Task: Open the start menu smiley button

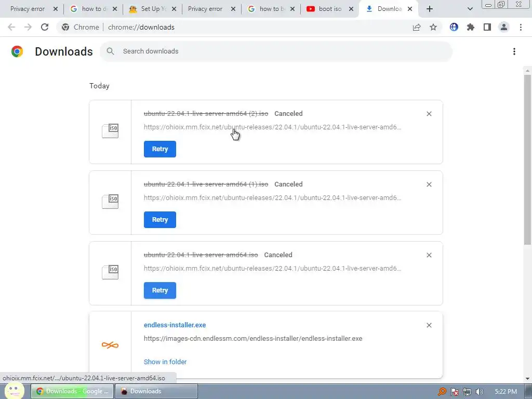Action: [14, 391]
